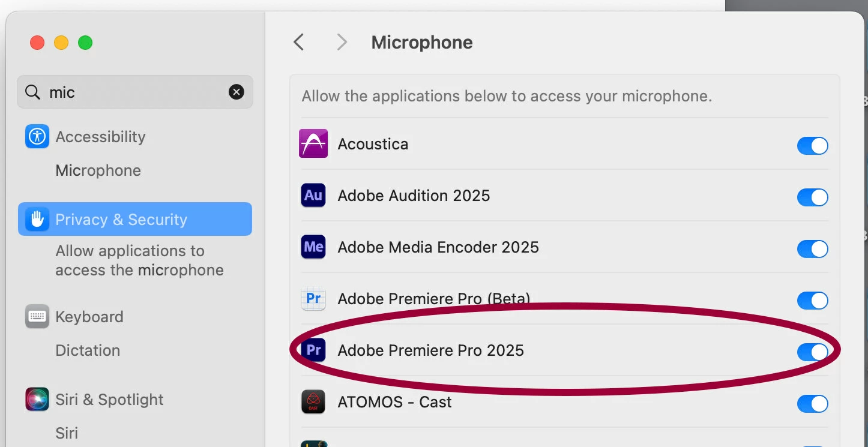The height and width of the screenshot is (447, 868).
Task: Zoom the window with the green button
Action: click(85, 43)
